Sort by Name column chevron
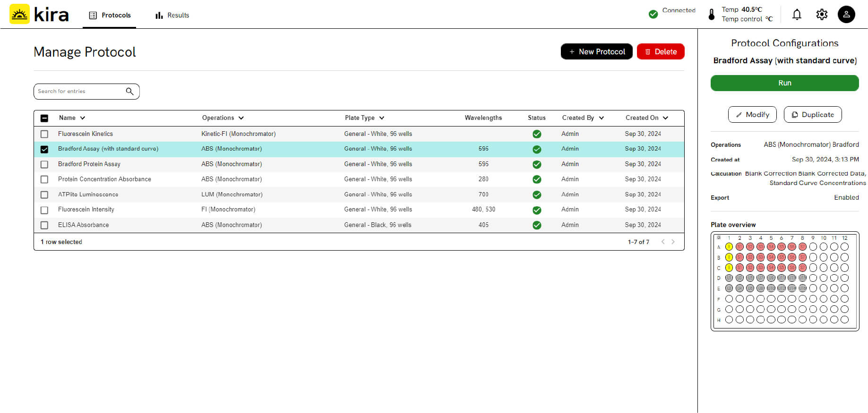This screenshot has height=413, width=868. (82, 118)
